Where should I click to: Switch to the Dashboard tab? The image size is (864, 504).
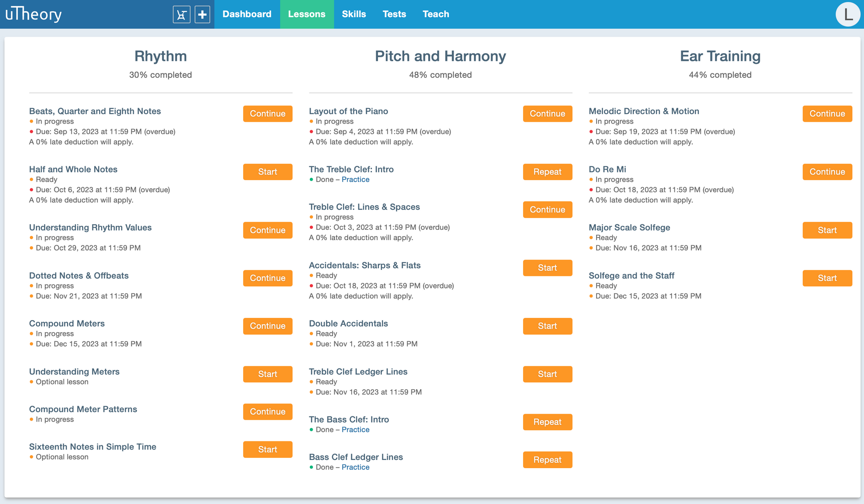246,14
